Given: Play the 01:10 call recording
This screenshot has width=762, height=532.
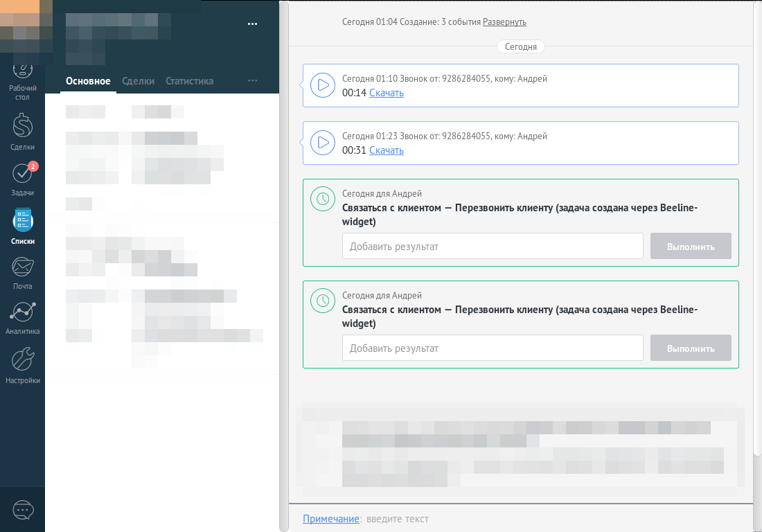Looking at the screenshot, I should pos(323,85).
